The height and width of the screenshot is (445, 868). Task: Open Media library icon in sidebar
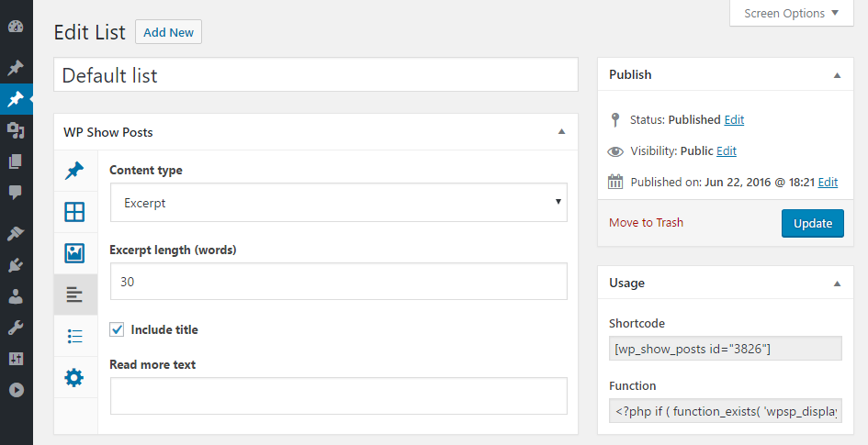(15, 130)
